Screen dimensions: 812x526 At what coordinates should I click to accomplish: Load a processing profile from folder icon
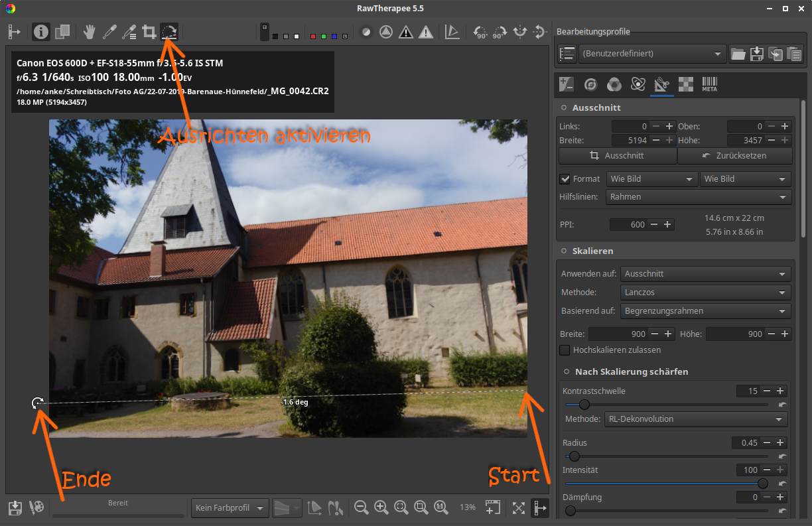738,54
